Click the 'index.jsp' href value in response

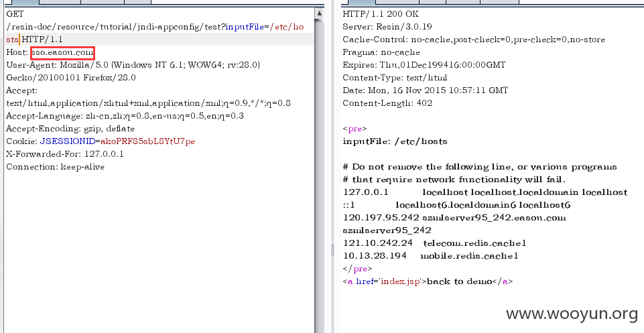point(401,281)
